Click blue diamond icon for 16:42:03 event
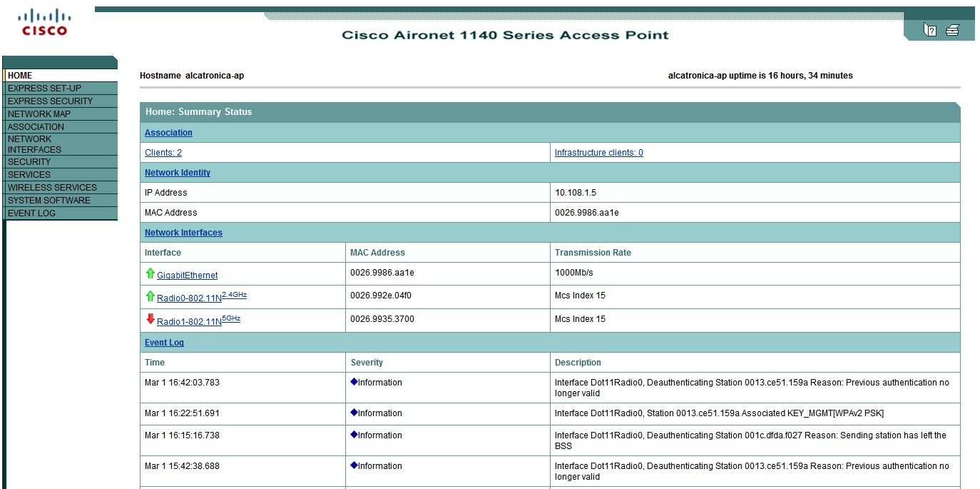This screenshot has width=980, height=489. click(x=354, y=382)
